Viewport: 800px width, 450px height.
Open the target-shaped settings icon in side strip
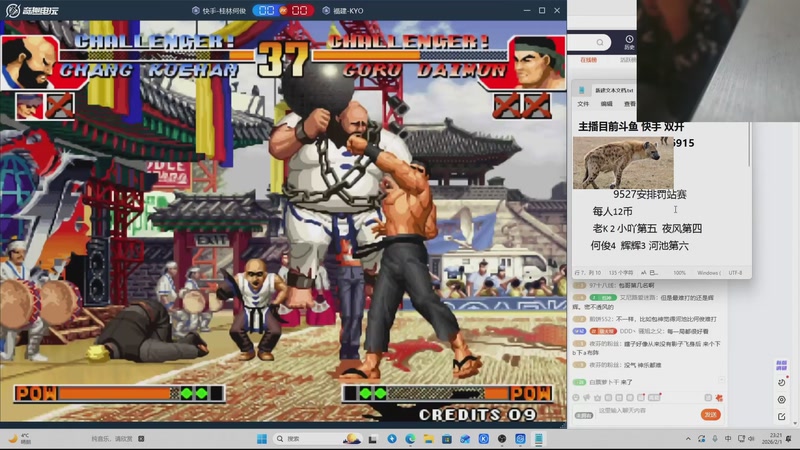[x=782, y=400]
